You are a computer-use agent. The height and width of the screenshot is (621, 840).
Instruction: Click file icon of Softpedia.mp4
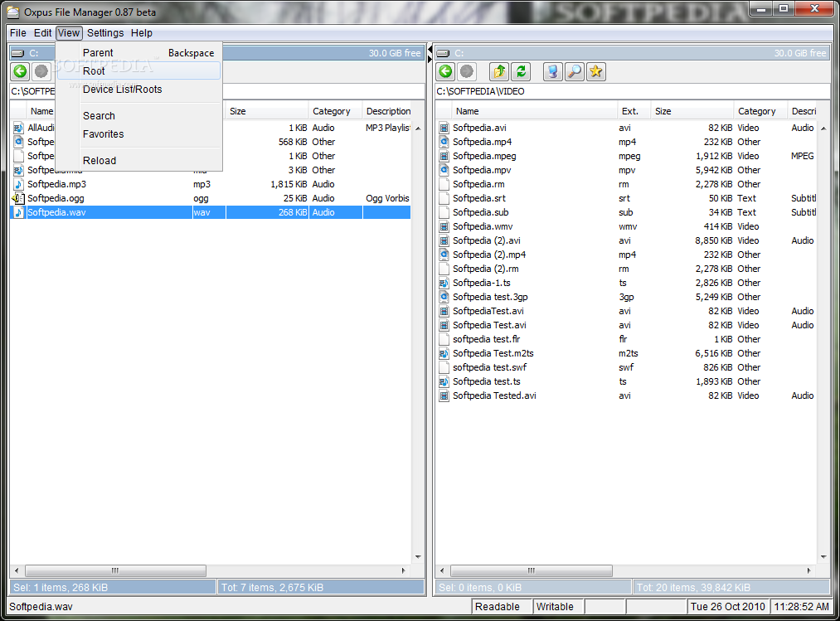[444, 142]
